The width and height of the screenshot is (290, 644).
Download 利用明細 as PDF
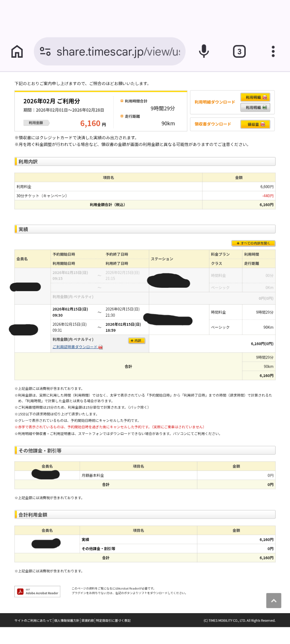(255, 97)
